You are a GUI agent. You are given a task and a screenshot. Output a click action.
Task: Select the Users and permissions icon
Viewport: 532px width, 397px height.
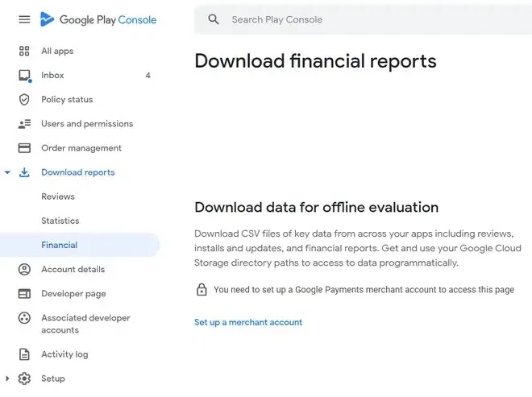(x=24, y=124)
